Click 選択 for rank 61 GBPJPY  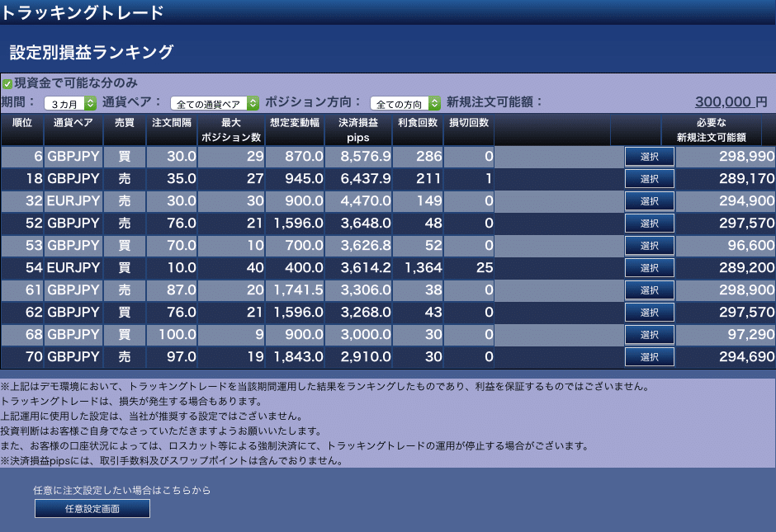650,290
